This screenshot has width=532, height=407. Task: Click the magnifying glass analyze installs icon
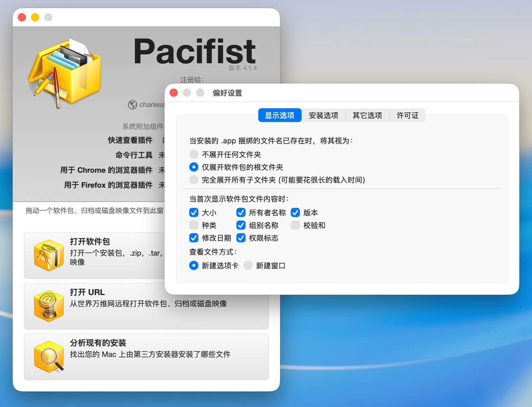49,357
